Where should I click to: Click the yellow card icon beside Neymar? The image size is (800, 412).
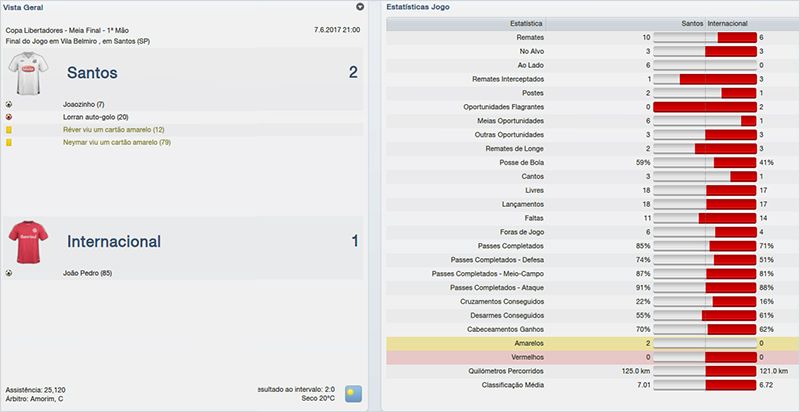tap(9, 143)
